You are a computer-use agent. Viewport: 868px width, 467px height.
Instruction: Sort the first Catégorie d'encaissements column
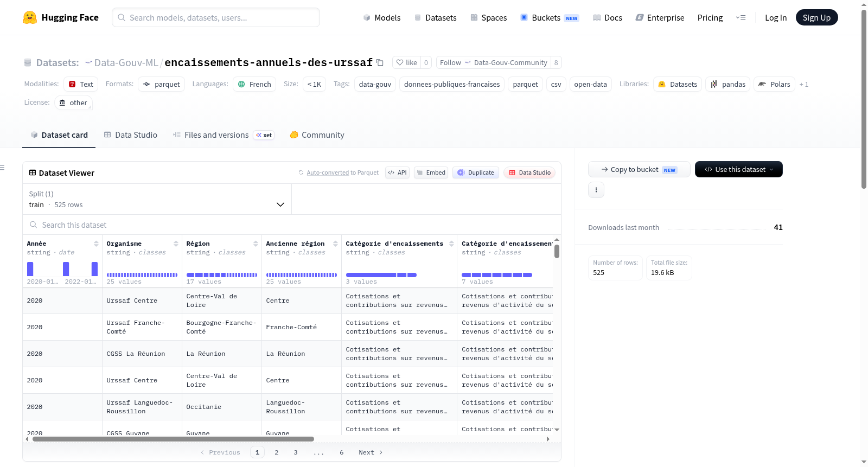click(x=451, y=244)
